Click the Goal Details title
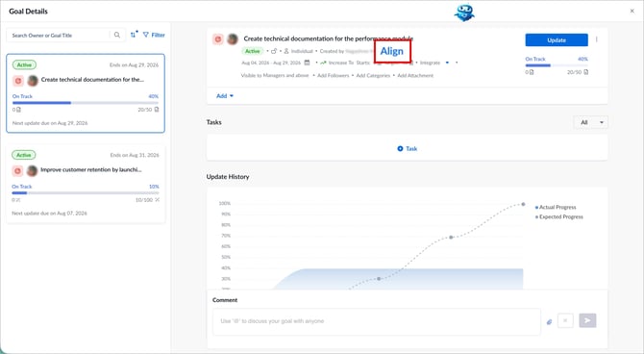644x354 pixels. 28,12
